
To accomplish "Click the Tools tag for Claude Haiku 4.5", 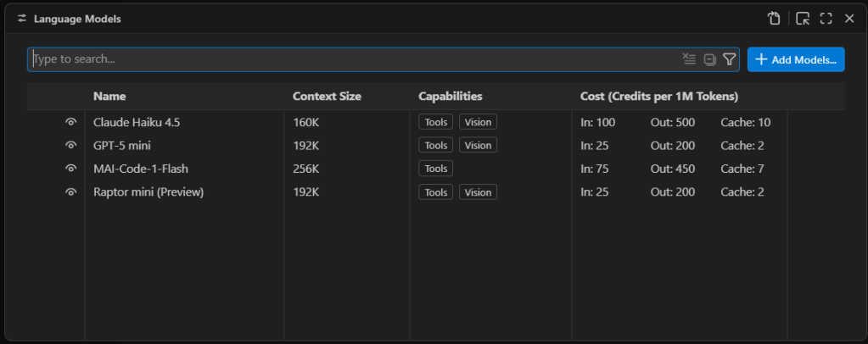I will [x=435, y=122].
